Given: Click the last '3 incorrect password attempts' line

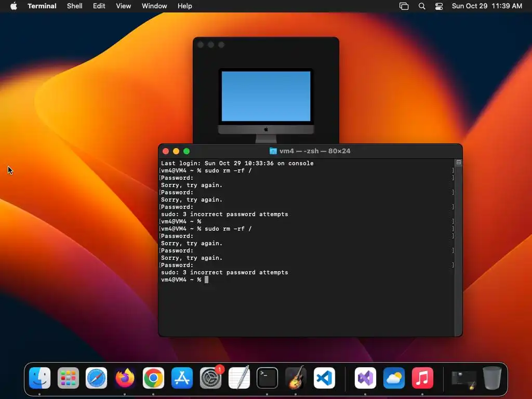Looking at the screenshot, I should (224, 272).
